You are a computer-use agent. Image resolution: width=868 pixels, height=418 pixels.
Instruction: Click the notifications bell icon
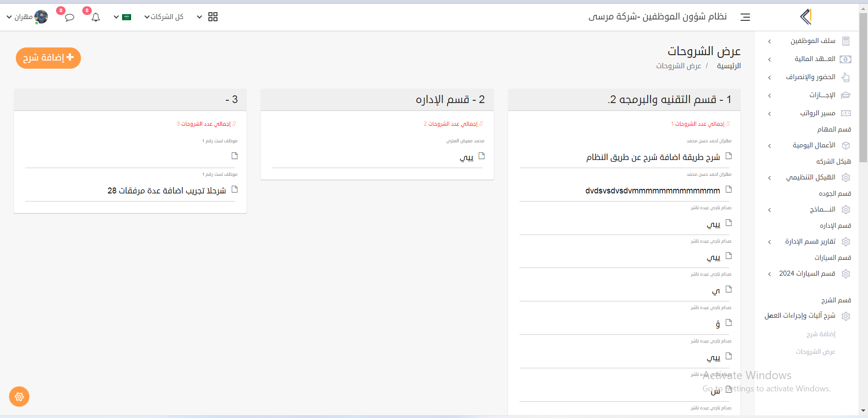(x=95, y=18)
